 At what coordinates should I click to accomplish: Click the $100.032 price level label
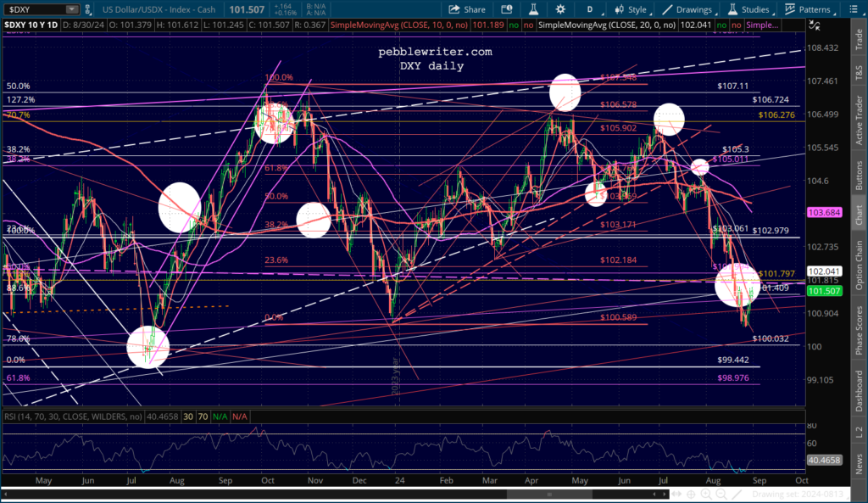(x=770, y=338)
